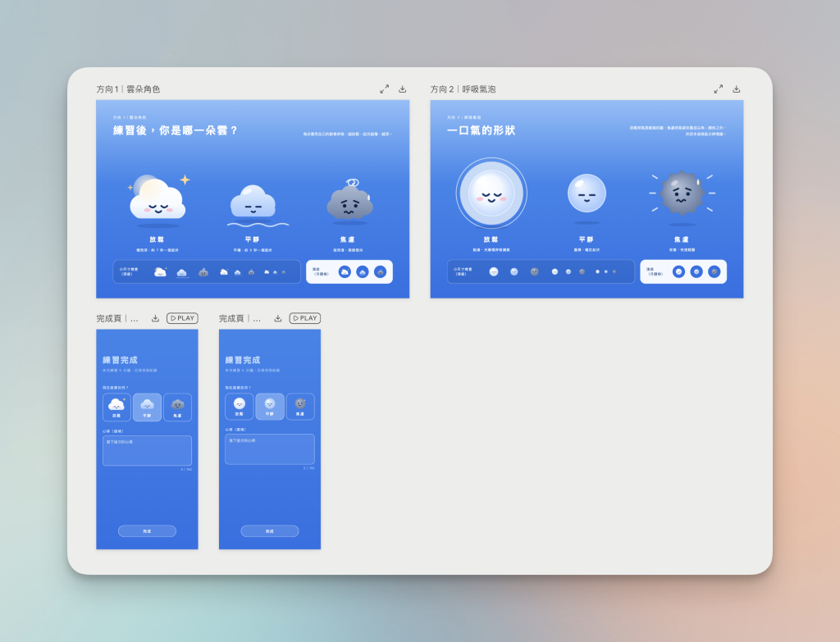Download the completion page with cloud moods
Viewport: 840px width, 642px height.
[155, 318]
